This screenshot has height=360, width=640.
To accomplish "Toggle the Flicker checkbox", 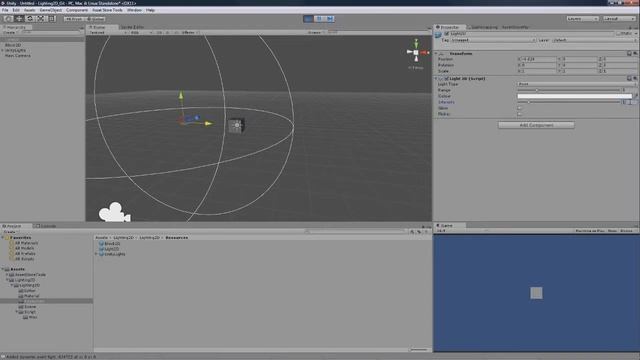I will (520, 114).
